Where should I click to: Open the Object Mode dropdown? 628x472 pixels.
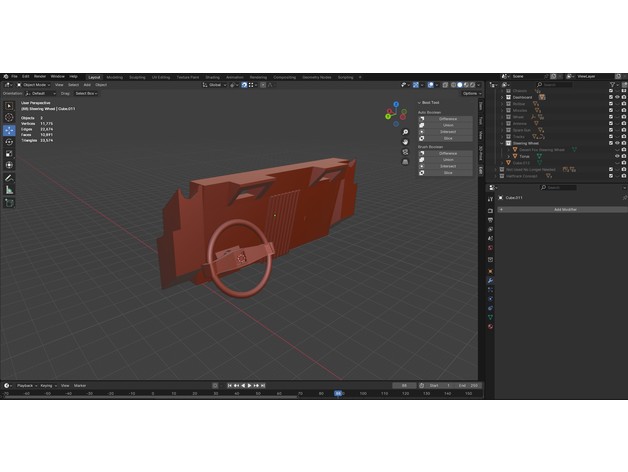click(36, 85)
